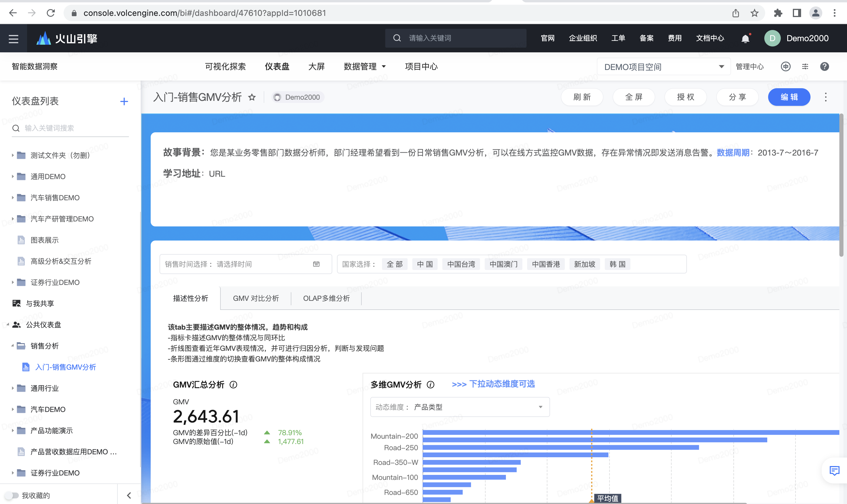
Task: Open notifications bell icon
Action: (745, 39)
